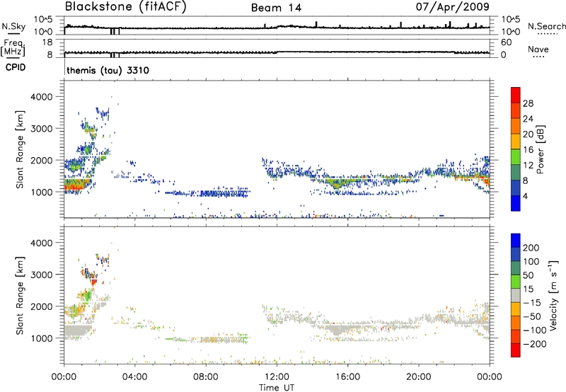Click the date "07/Apr/2009"

click(x=453, y=7)
